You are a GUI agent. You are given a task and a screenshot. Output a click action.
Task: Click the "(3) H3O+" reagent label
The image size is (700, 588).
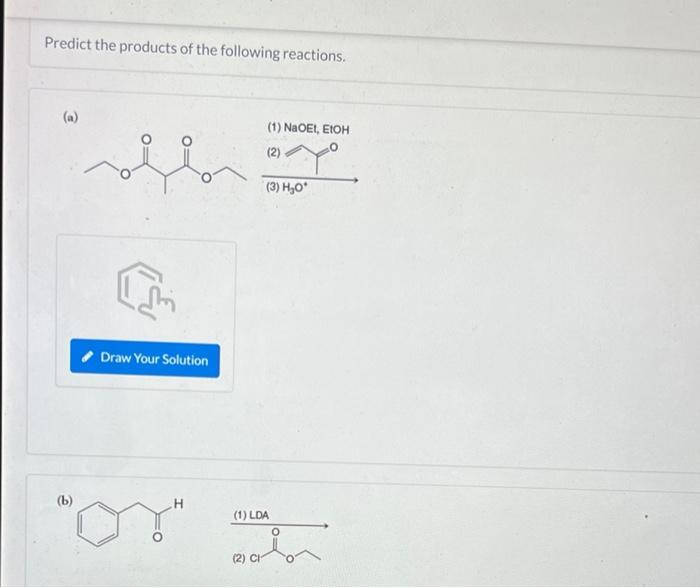point(287,188)
